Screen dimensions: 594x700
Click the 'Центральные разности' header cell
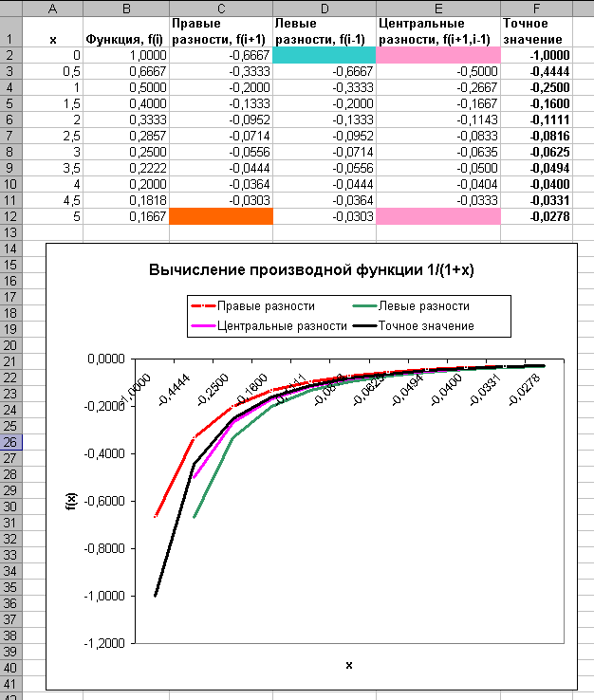pyautogui.click(x=438, y=31)
